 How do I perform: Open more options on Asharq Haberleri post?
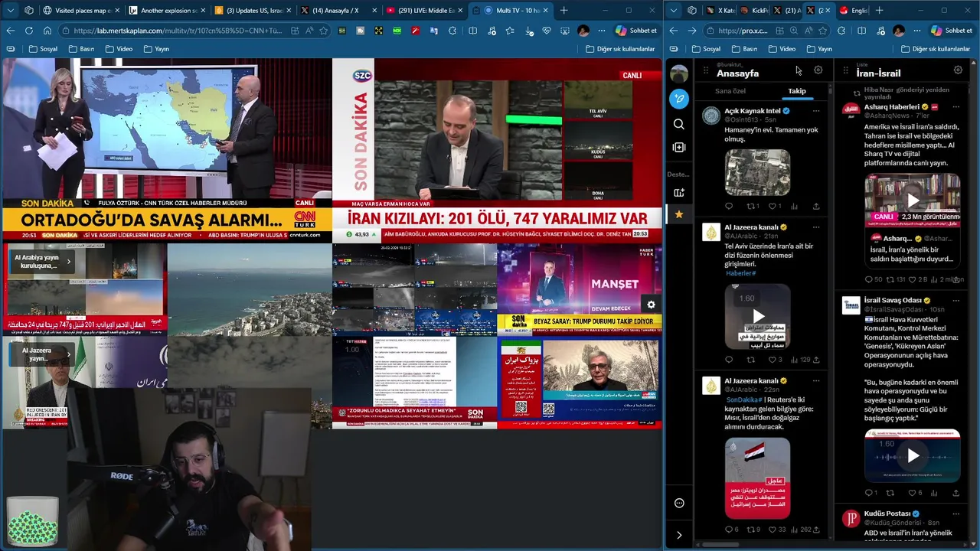(x=956, y=107)
